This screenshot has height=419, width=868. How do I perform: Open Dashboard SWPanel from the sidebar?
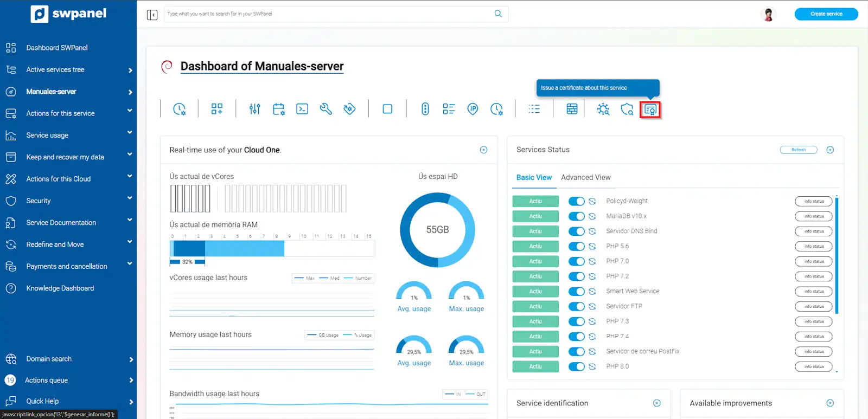pos(57,48)
